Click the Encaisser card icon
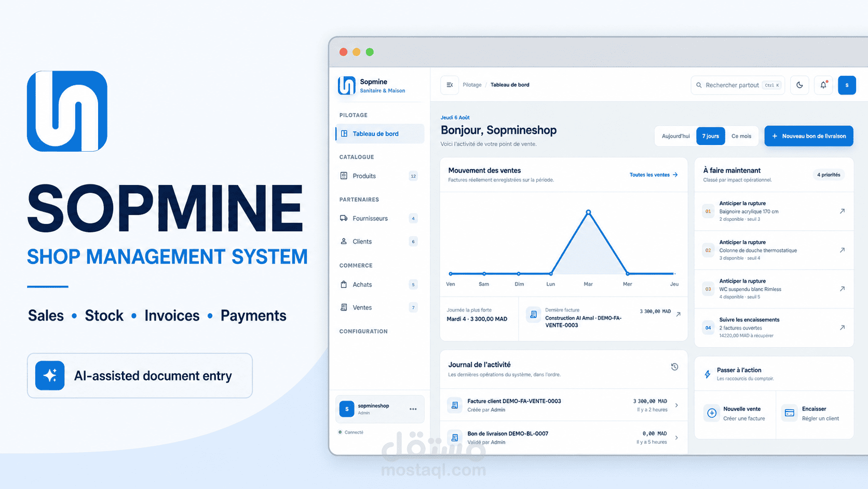Image resolution: width=868 pixels, height=489 pixels. pos(790,413)
